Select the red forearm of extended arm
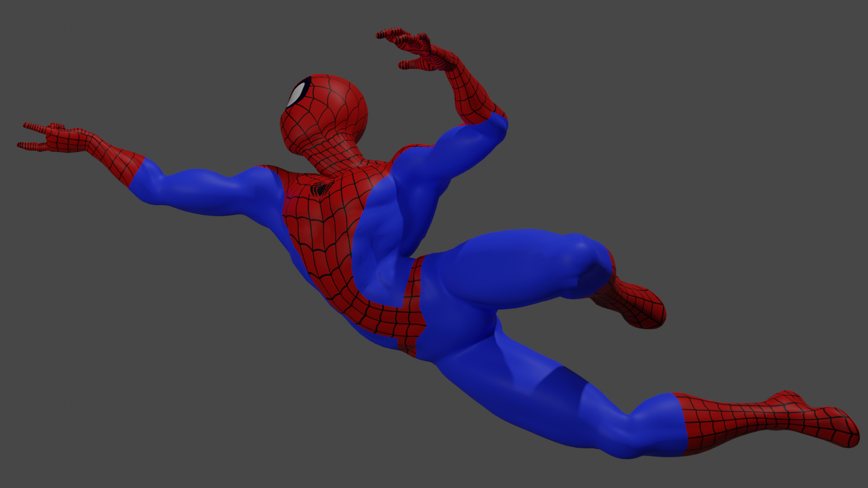 [118, 160]
